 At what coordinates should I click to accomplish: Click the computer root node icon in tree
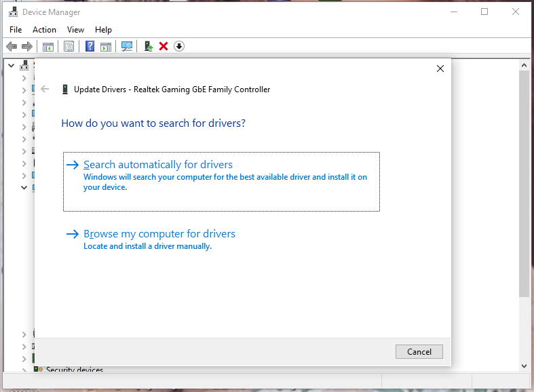tap(24, 65)
